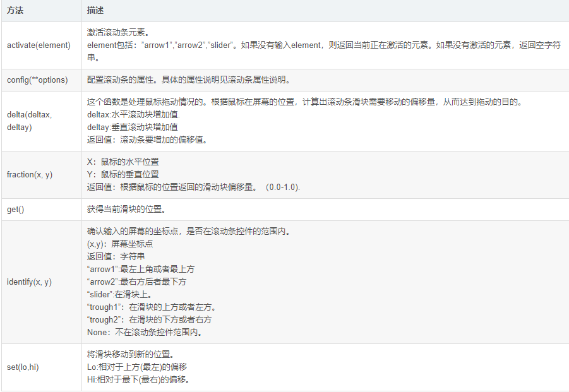Click the line starting 这个函数是处理鼠标拖动情况的
569x392 pixels.
point(305,102)
